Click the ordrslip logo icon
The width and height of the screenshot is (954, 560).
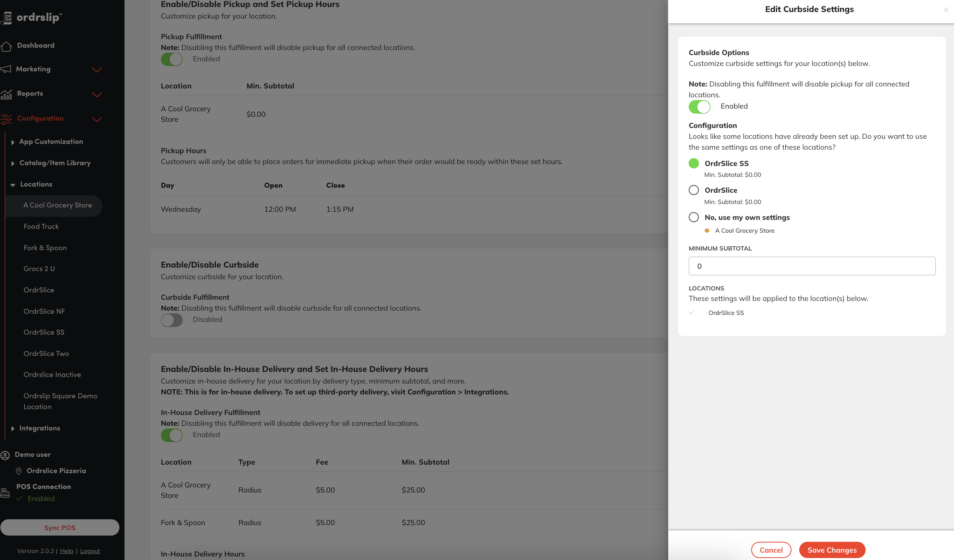click(7, 17)
